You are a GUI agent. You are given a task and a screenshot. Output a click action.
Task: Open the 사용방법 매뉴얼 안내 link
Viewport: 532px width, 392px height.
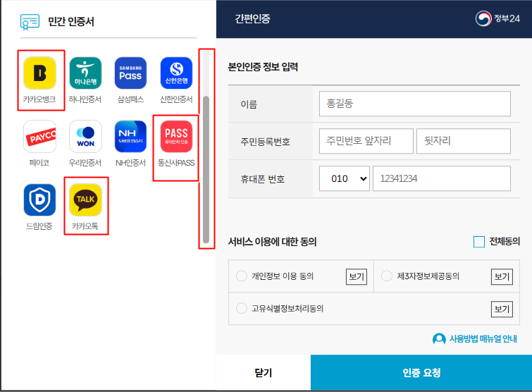483,338
